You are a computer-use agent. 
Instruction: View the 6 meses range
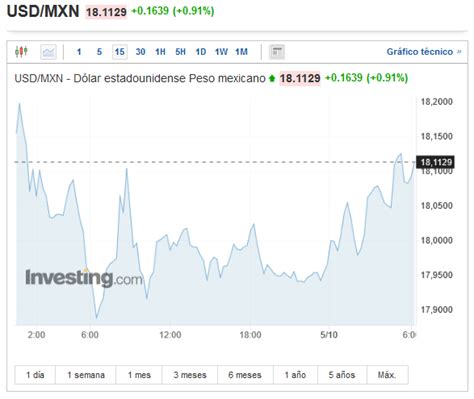[x=245, y=375]
